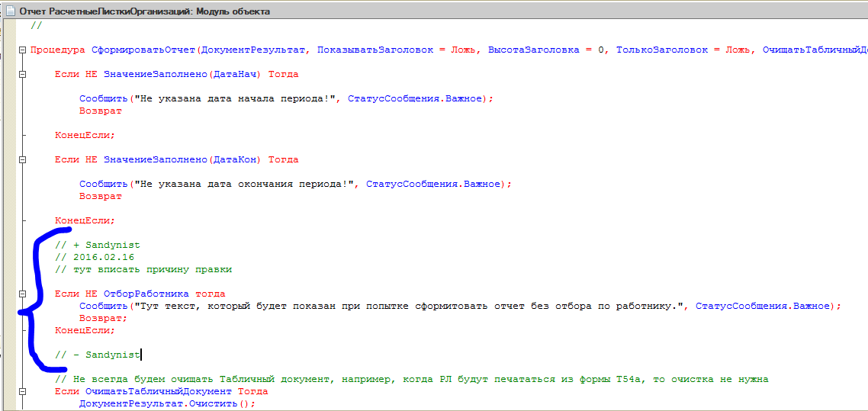The width and height of the screenshot is (868, 411).
Task: Click the ВысотаЗаголовка parameter
Action: [534, 50]
